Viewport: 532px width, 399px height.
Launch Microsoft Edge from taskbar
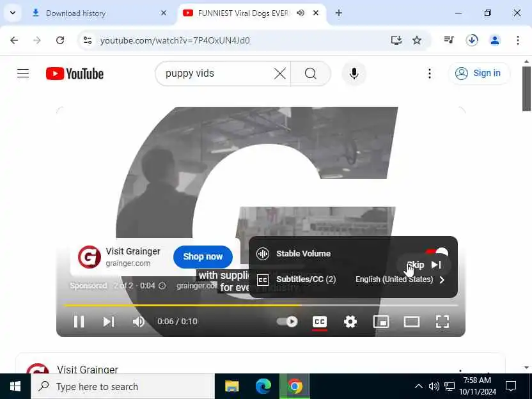point(263,386)
